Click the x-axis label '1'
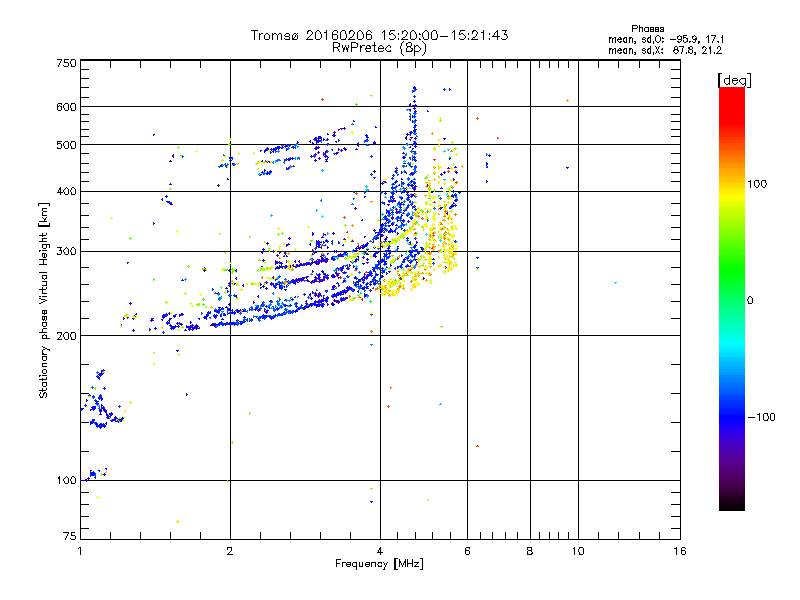The height and width of the screenshot is (600, 800). pos(80,551)
